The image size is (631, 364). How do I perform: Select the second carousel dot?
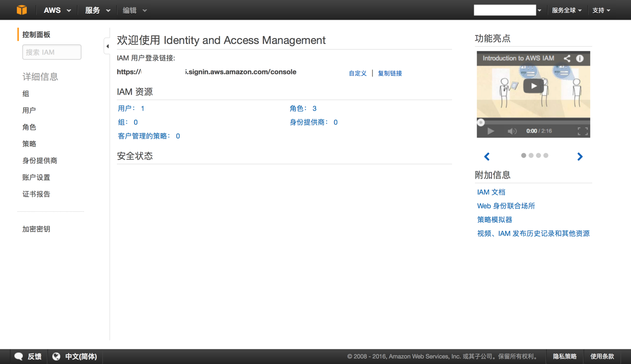tap(531, 156)
